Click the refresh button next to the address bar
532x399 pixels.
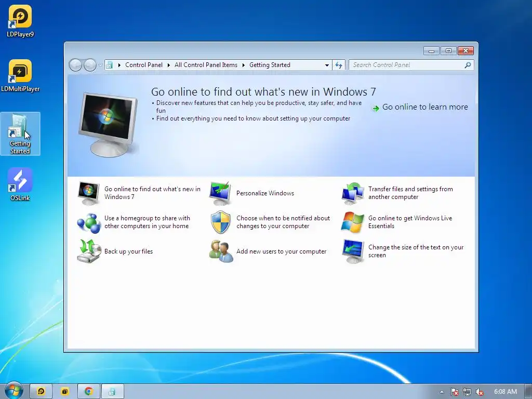pyautogui.click(x=339, y=65)
